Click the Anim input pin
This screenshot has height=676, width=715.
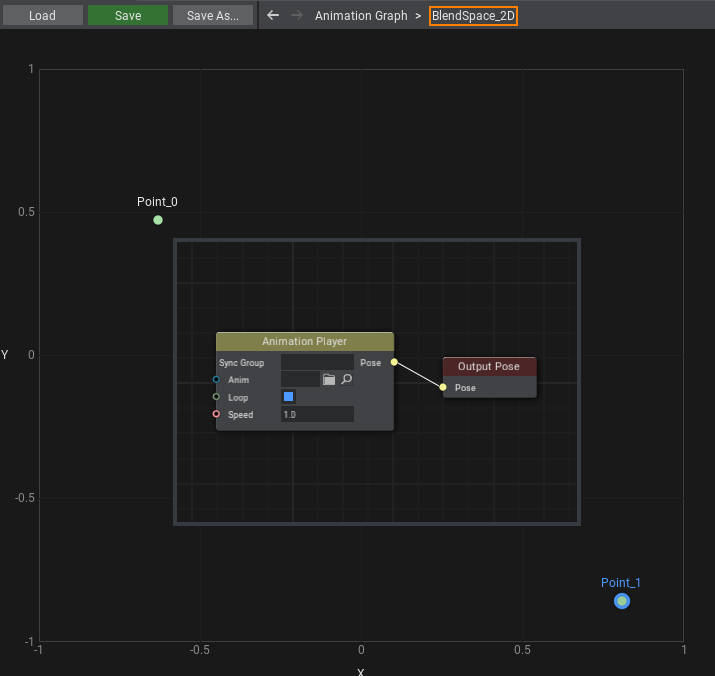(x=216, y=380)
